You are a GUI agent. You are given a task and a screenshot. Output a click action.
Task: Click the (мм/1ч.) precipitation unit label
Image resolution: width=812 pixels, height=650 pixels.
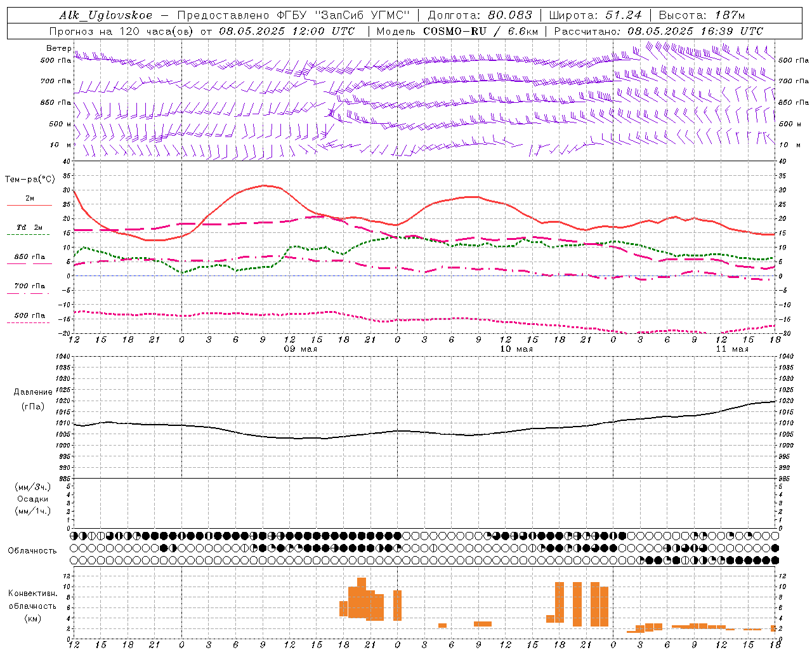tap(33, 511)
